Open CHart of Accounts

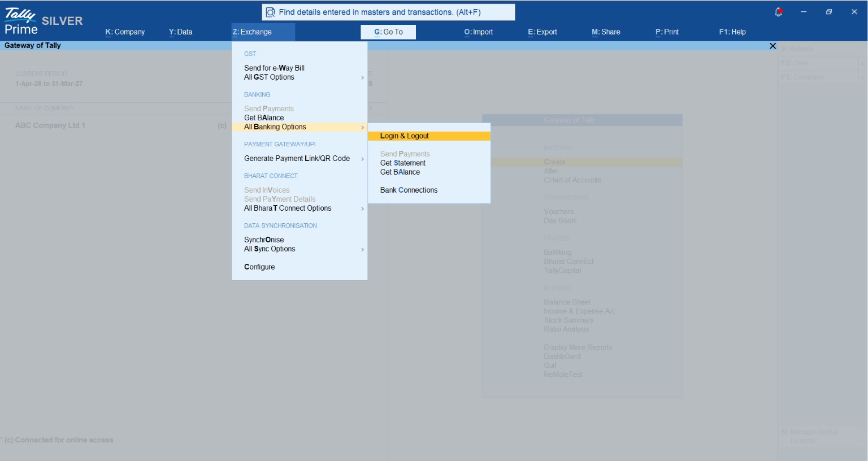[x=572, y=180]
